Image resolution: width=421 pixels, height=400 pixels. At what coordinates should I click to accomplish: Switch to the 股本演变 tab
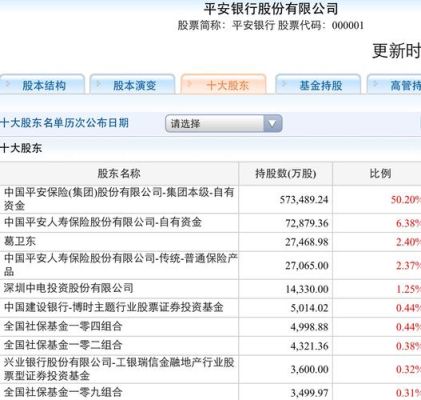[132, 85]
